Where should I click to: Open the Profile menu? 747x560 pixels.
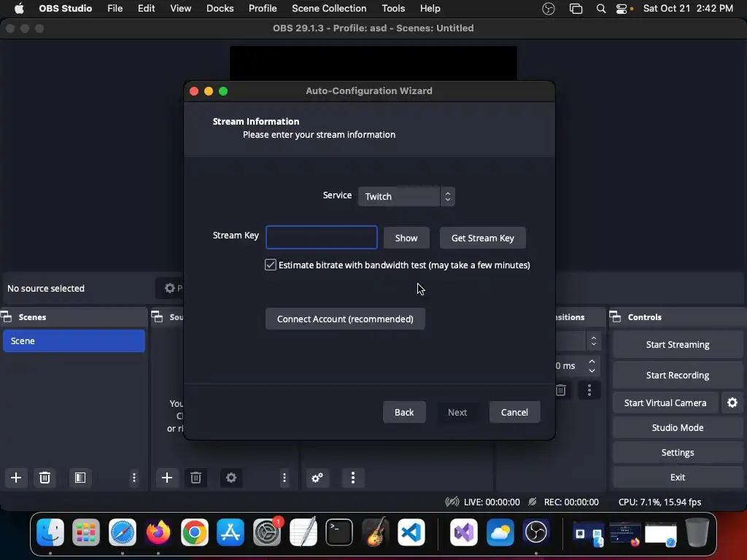coord(263,9)
